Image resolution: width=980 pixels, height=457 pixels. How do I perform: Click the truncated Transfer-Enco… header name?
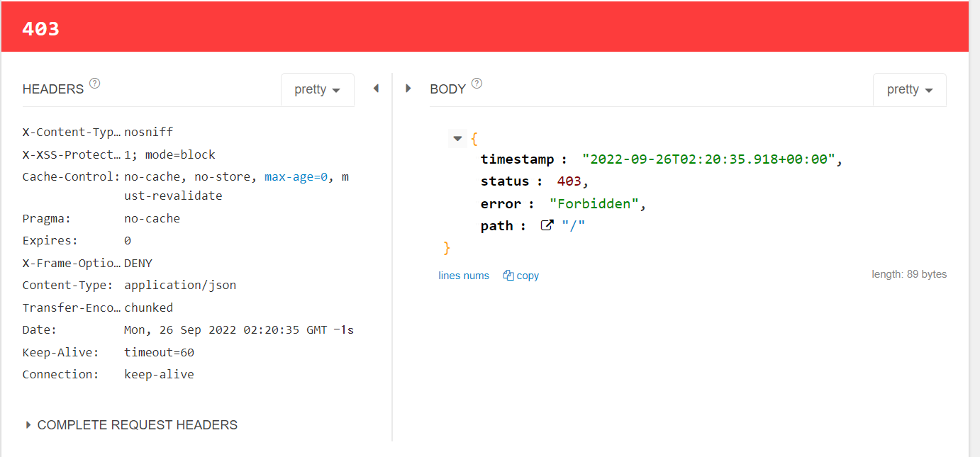[x=71, y=308]
